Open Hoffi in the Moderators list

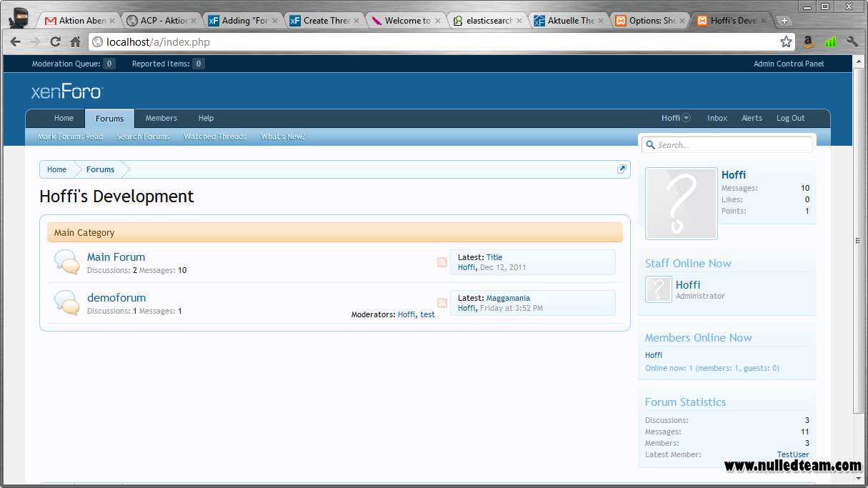click(x=406, y=314)
